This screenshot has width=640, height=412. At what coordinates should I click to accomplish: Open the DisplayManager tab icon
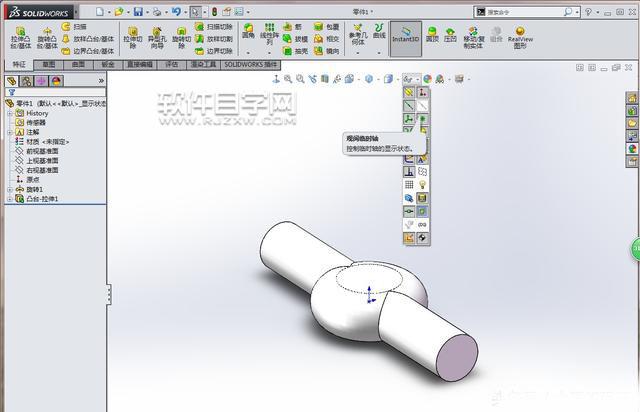tap(56, 81)
